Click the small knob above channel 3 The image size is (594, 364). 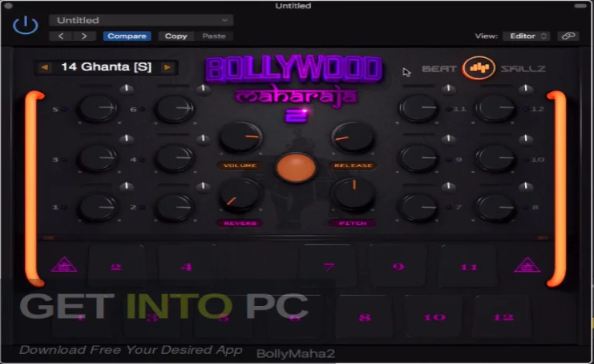[x=127, y=139]
